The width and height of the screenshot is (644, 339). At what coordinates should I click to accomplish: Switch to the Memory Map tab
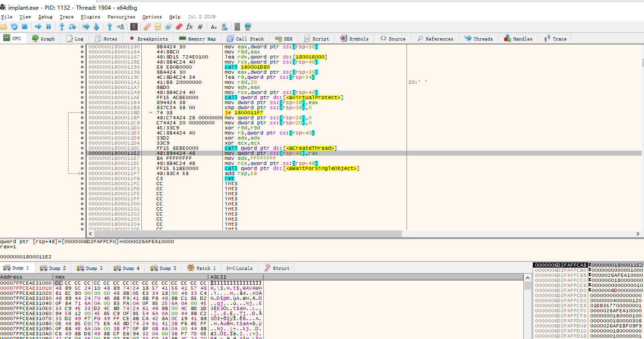tap(197, 39)
